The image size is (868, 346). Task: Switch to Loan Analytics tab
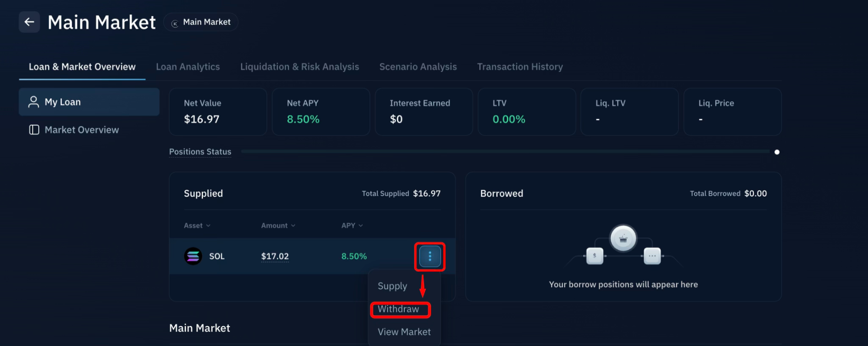(188, 67)
